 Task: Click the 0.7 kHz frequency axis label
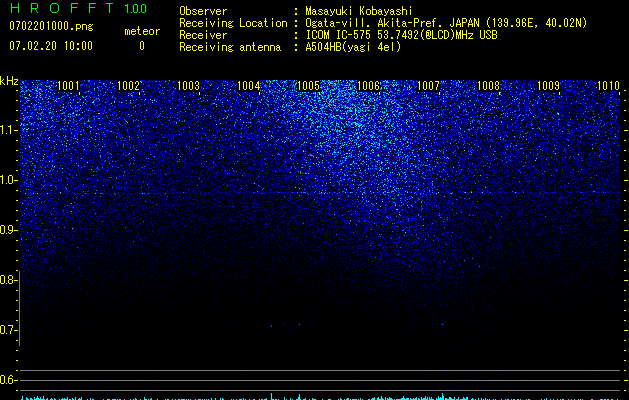[x=8, y=330]
